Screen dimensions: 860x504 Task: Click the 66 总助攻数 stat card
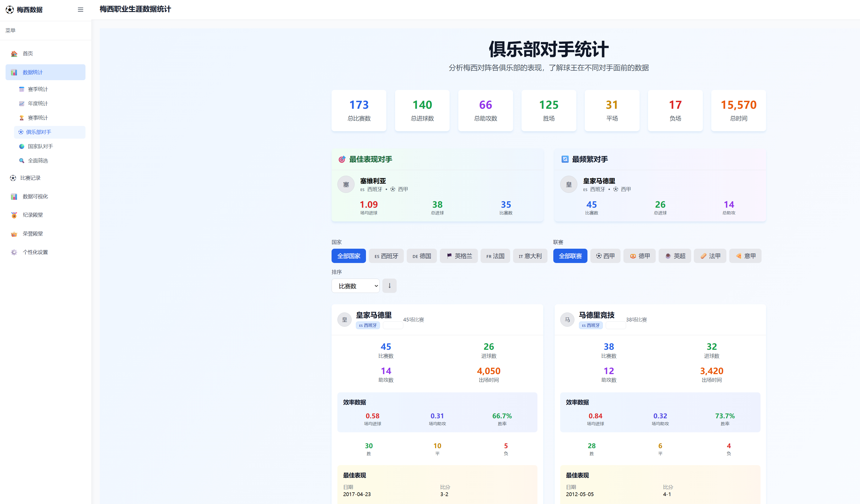(x=485, y=111)
